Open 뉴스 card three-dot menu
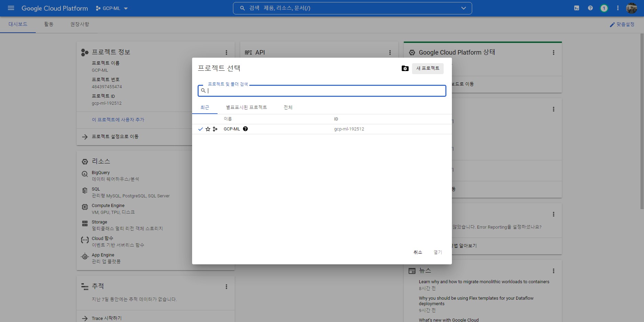644x322 pixels. pyautogui.click(x=554, y=271)
